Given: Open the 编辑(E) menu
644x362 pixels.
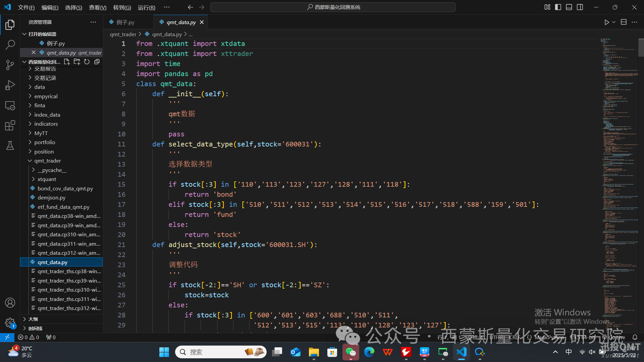Looking at the screenshot, I should click(50, 7).
